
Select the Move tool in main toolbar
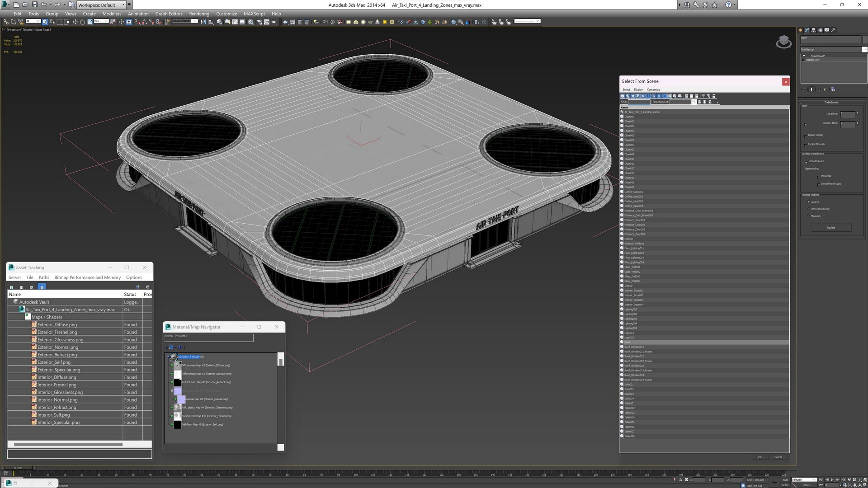click(x=75, y=22)
